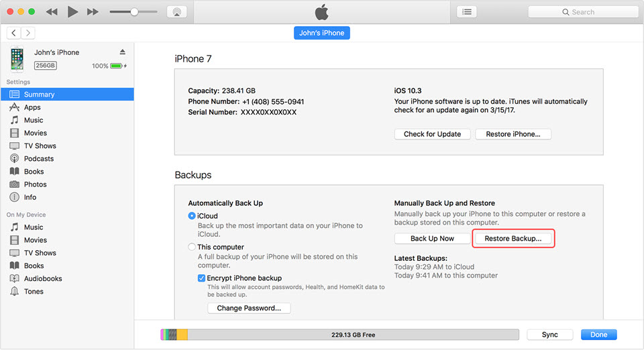Open the Up Next list icon
This screenshot has width=644, height=350.
467,12
